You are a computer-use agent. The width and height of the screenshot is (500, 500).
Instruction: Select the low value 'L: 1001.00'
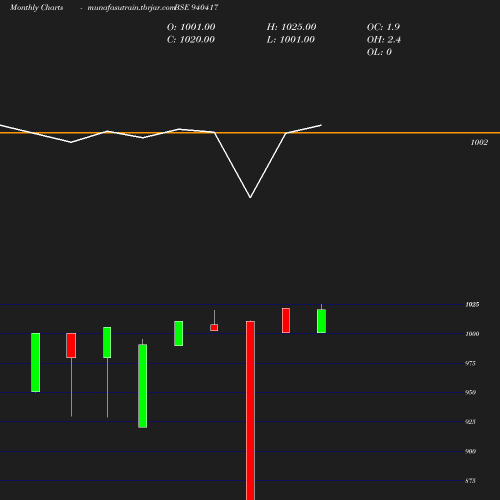291,40
